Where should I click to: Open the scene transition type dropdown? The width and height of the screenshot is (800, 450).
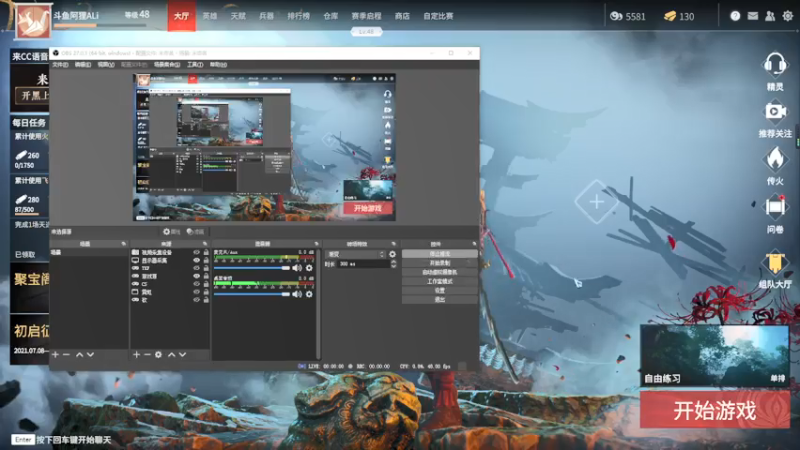356,254
